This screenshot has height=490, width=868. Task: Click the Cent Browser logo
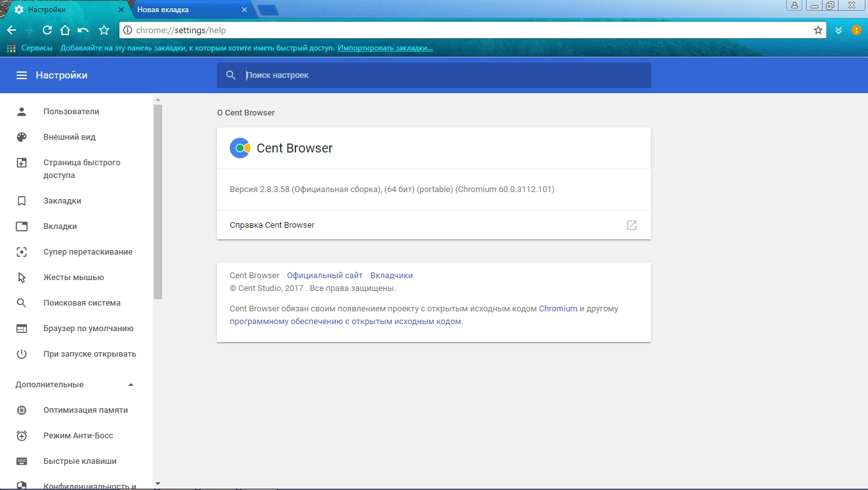(x=240, y=148)
